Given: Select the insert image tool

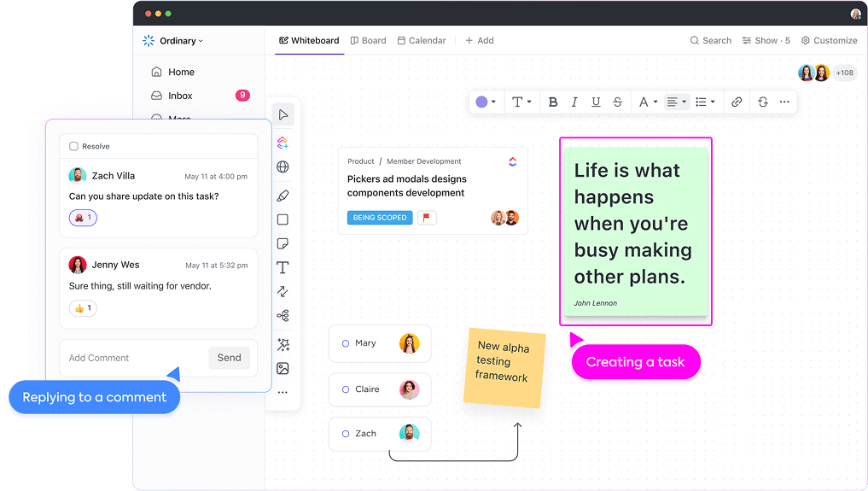Looking at the screenshot, I should pyautogui.click(x=283, y=369).
